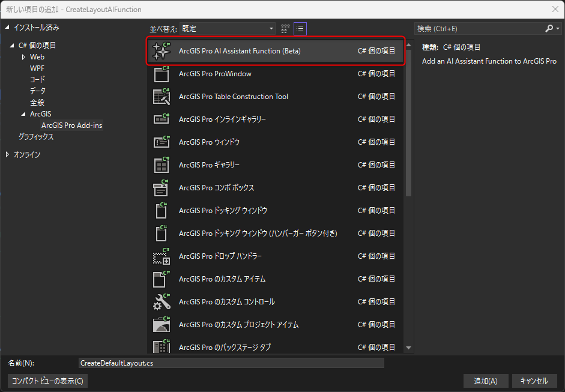This screenshot has height=392, width=565.
Task: Click the ドッキング ウィンドウ template icon
Action: pos(161,211)
